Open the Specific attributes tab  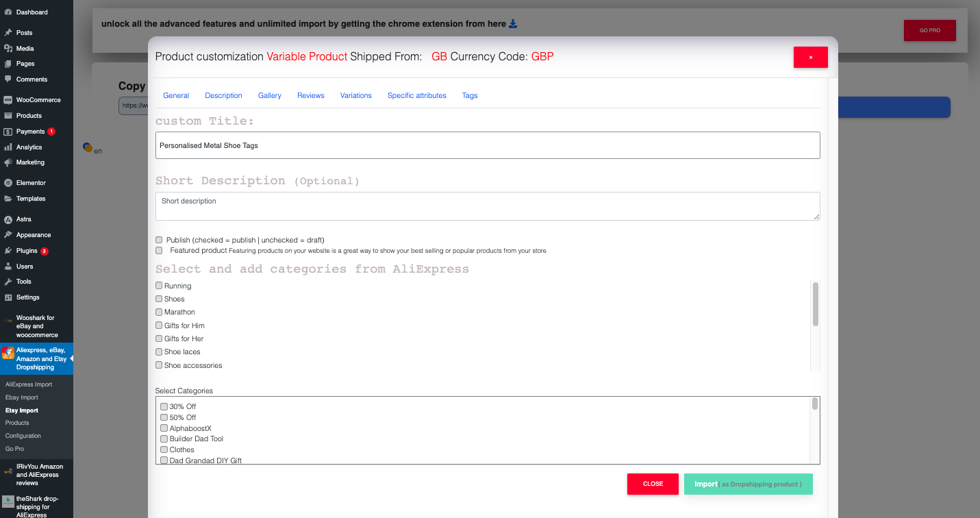(x=417, y=95)
